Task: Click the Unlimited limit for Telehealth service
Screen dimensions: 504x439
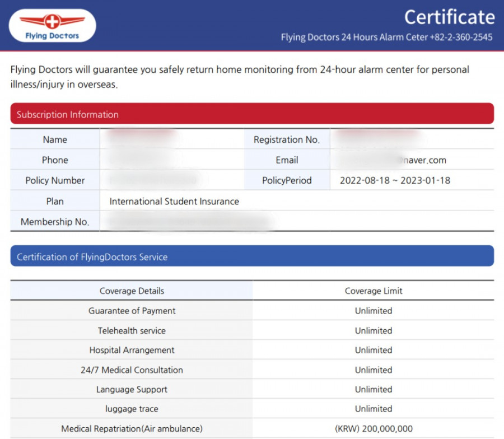Action: coord(374,331)
